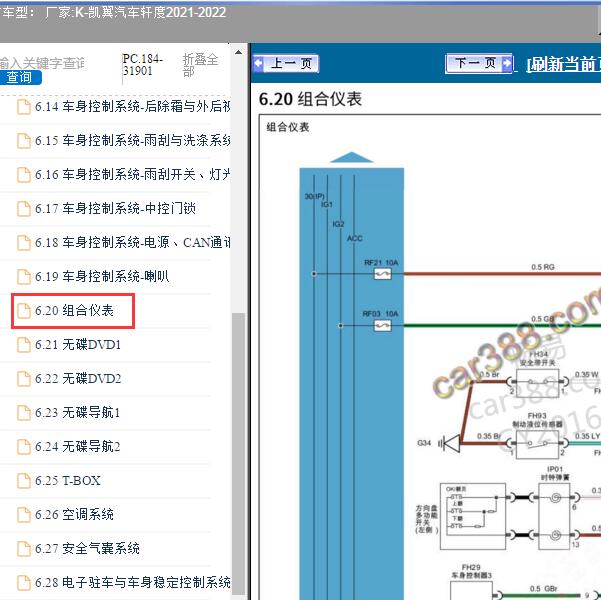Click the document icon beside 6.18
Screen dimensions: 601x600
[x=24, y=242]
